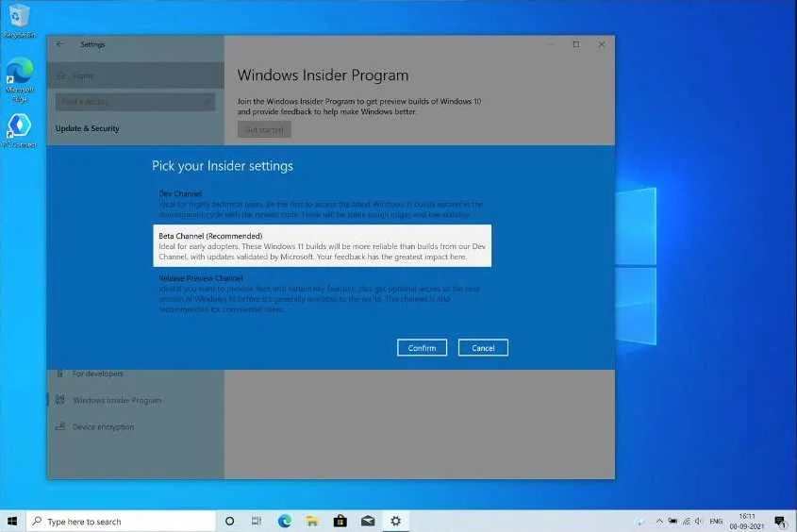Open Home in the Settings sidebar
The height and width of the screenshot is (532, 797).
tap(135, 75)
